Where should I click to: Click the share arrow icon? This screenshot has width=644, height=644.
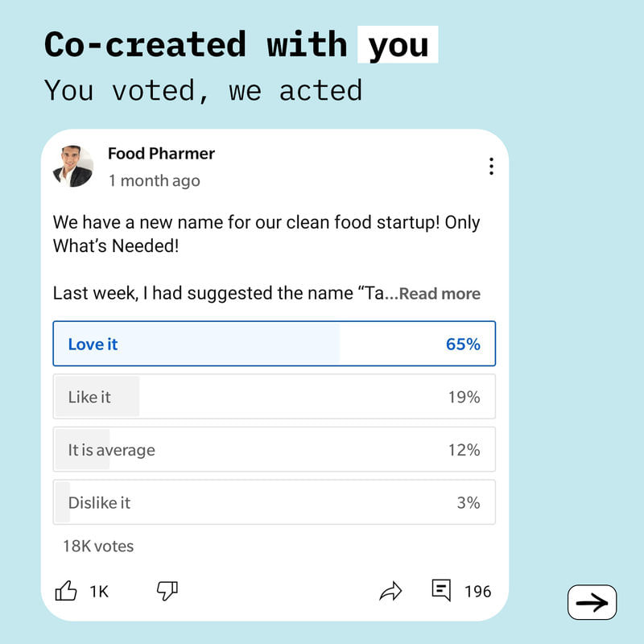[390, 591]
